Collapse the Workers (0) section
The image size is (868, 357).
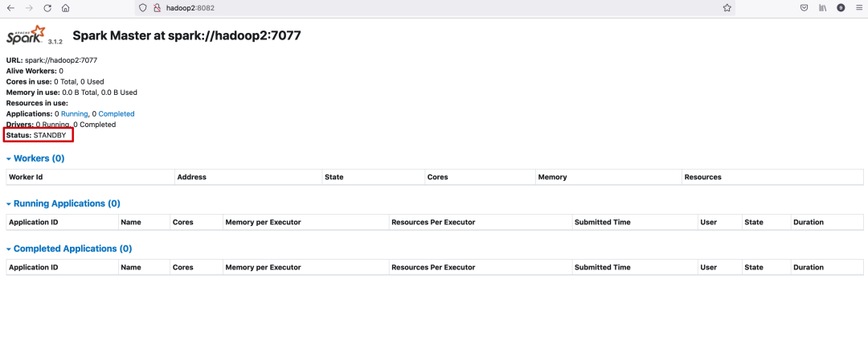coord(35,158)
